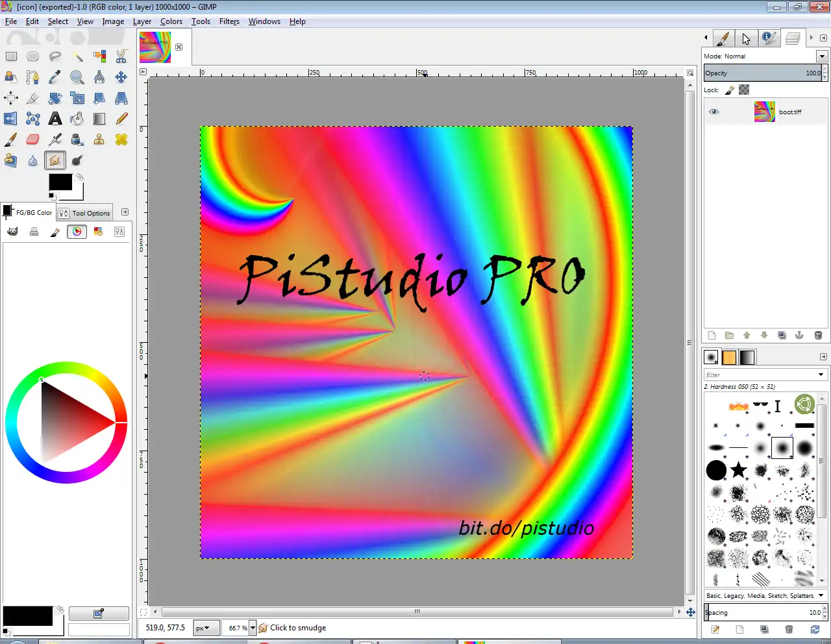Toggle Lock pixels brush icon

tap(730, 90)
